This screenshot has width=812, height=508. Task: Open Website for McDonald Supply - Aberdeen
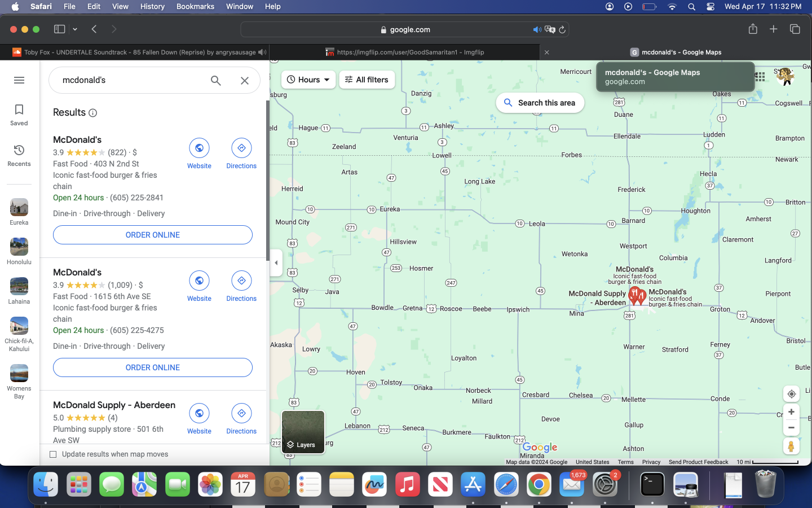[x=199, y=419]
